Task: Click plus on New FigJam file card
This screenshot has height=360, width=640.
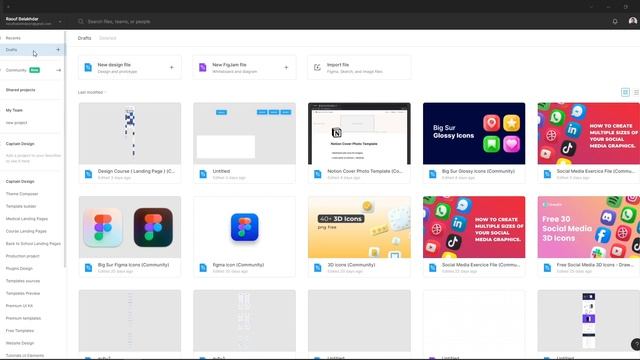Action: [286, 67]
